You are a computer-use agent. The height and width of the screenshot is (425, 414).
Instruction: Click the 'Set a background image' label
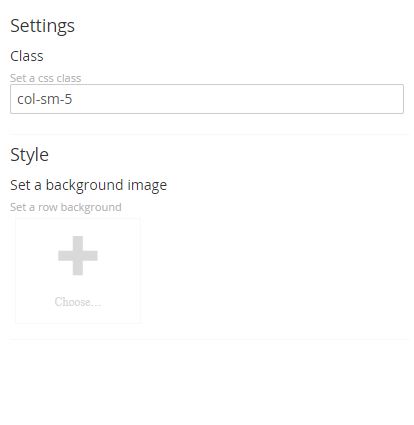pyautogui.click(x=88, y=185)
